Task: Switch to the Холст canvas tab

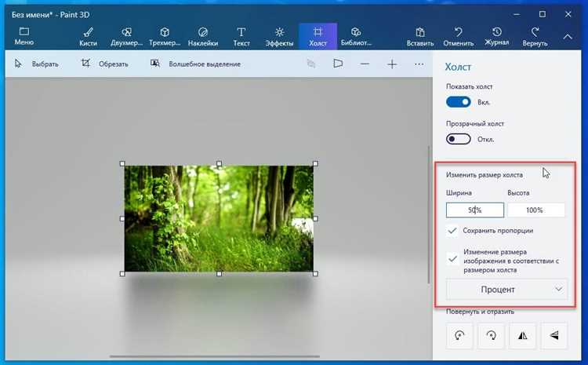Action: click(x=318, y=36)
